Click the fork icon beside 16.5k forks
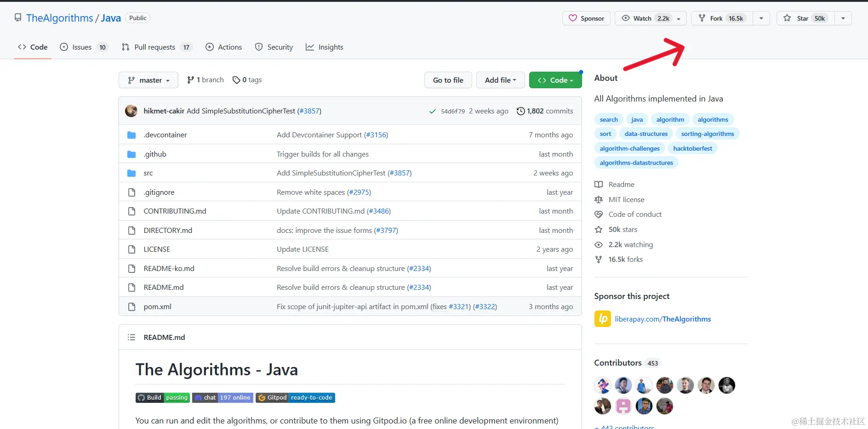The width and height of the screenshot is (868, 429). click(x=599, y=260)
